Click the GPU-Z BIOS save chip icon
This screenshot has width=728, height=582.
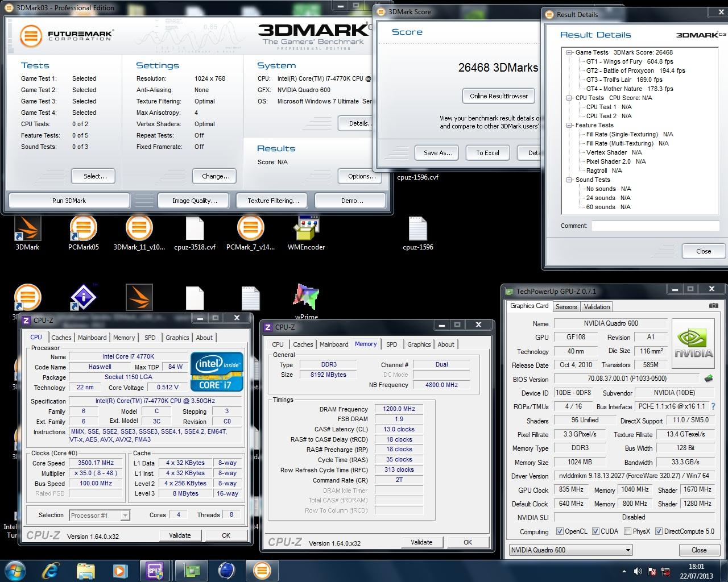(709, 379)
